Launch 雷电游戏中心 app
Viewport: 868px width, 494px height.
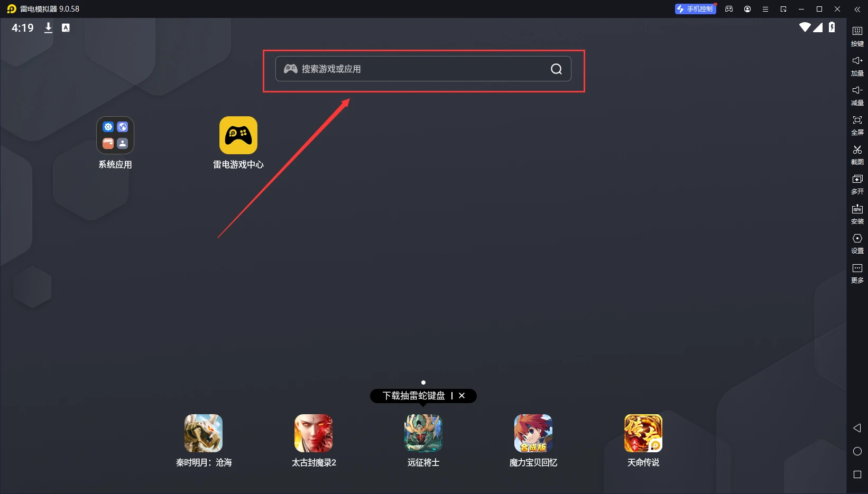238,143
